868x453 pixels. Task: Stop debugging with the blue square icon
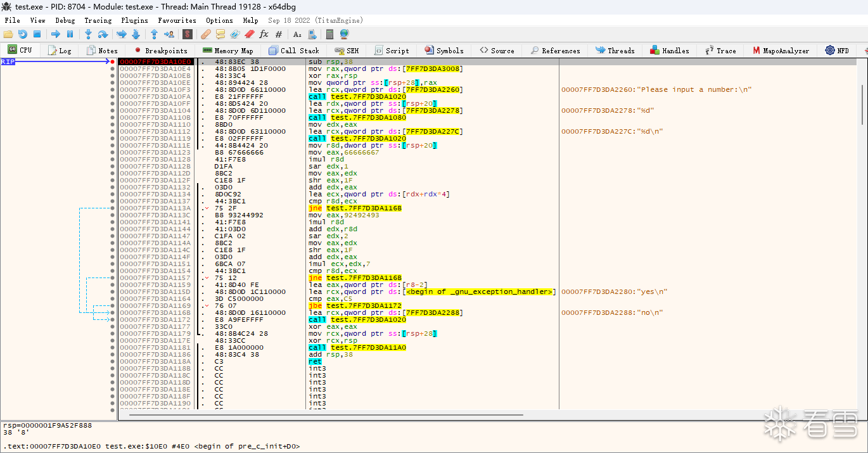coord(37,34)
